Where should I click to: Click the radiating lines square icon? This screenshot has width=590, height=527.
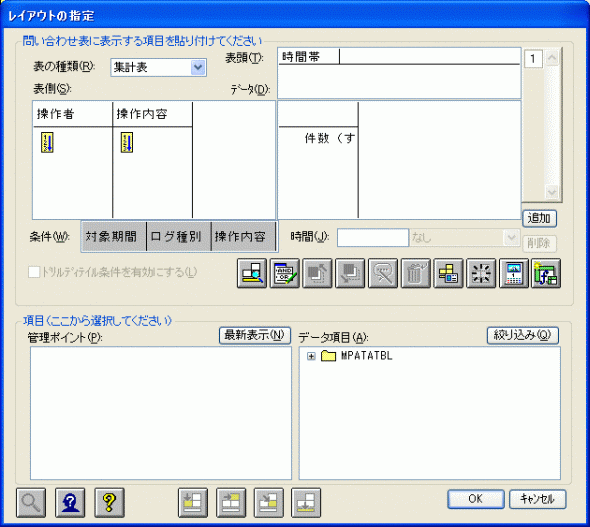click(481, 273)
